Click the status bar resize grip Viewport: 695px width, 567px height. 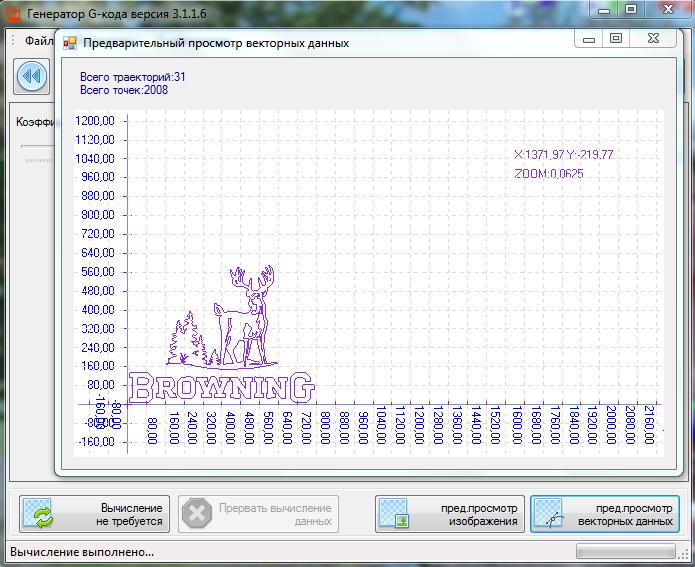(x=684, y=552)
